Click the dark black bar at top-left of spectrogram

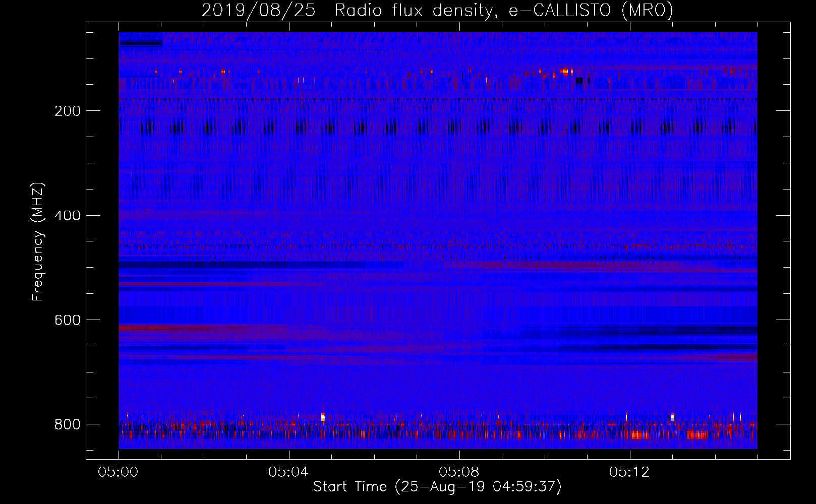coord(141,43)
